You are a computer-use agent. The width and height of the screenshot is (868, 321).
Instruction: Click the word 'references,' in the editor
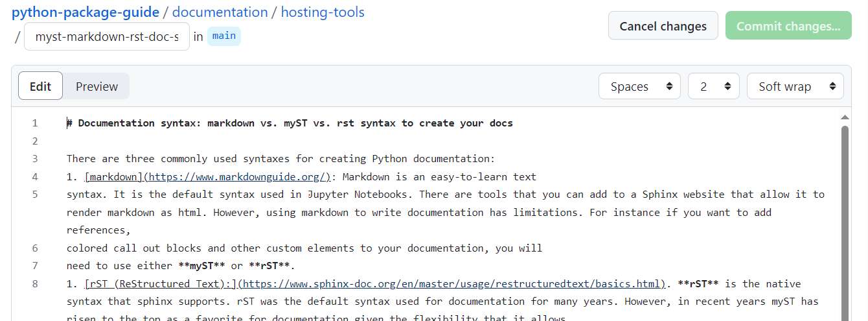(x=99, y=230)
